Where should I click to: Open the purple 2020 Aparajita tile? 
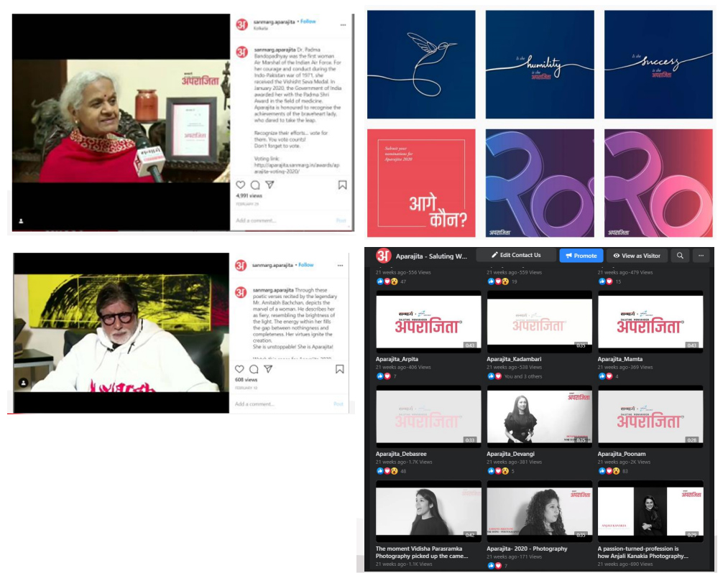coord(540,183)
